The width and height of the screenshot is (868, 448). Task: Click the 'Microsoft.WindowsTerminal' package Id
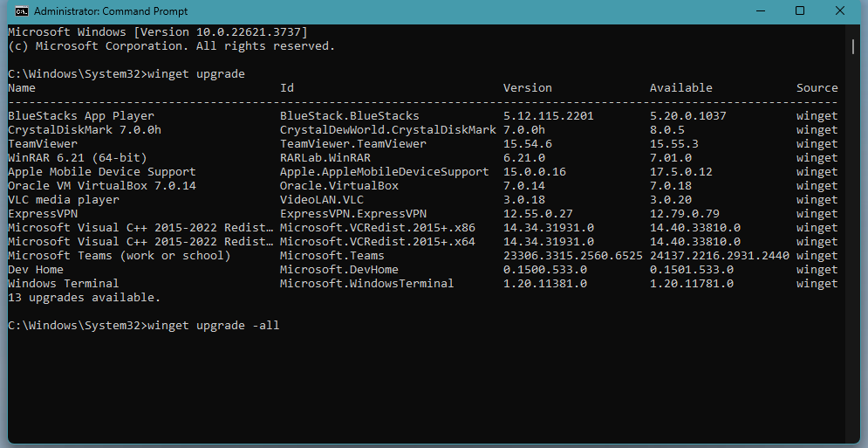tap(366, 284)
